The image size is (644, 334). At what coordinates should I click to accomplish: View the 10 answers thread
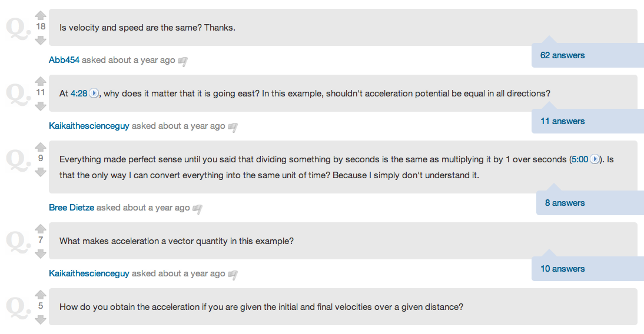pos(562,269)
